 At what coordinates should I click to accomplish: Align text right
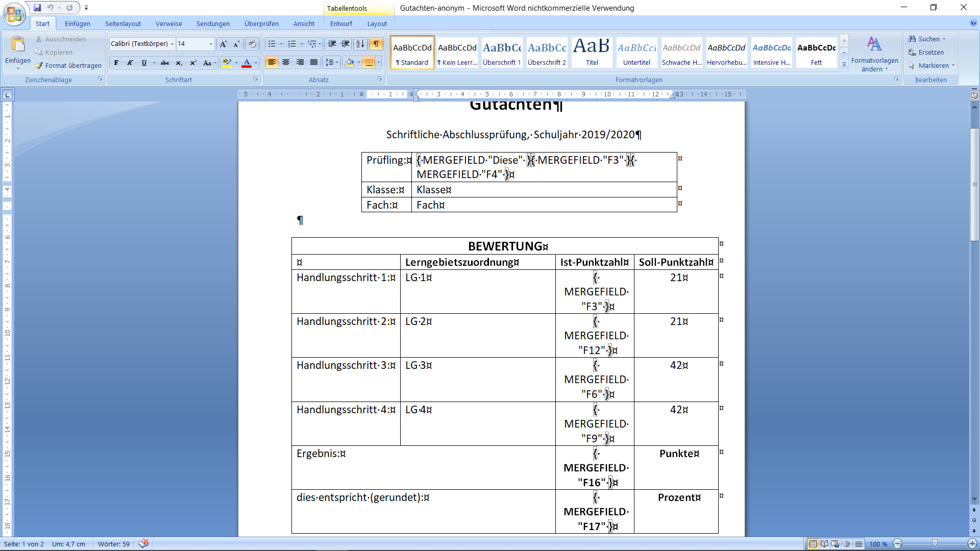(x=300, y=62)
